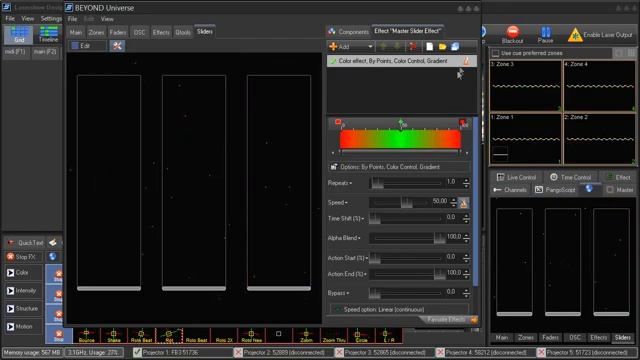Click the Enable Laser Output warning icon
Screen dimensions: 640x360
click(575, 35)
